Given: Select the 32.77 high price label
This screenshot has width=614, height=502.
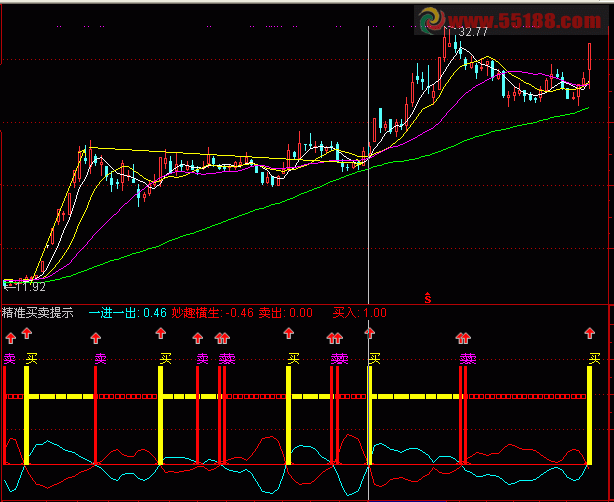Looking at the screenshot, I should click(473, 32).
